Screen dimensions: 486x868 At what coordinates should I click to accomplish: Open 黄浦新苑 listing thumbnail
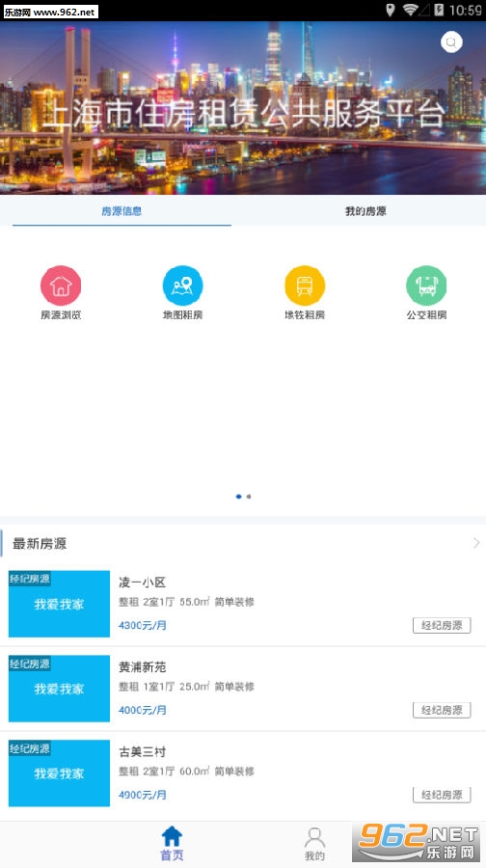(x=59, y=689)
